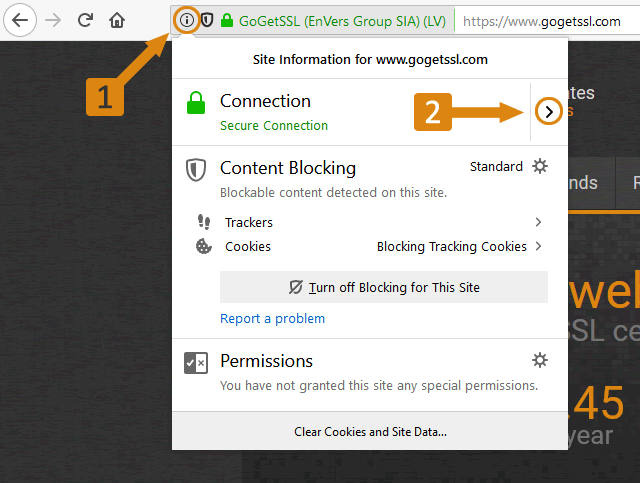The width and height of the screenshot is (640, 483).
Task: Open Content Blocking settings gear
Action: tap(540, 166)
